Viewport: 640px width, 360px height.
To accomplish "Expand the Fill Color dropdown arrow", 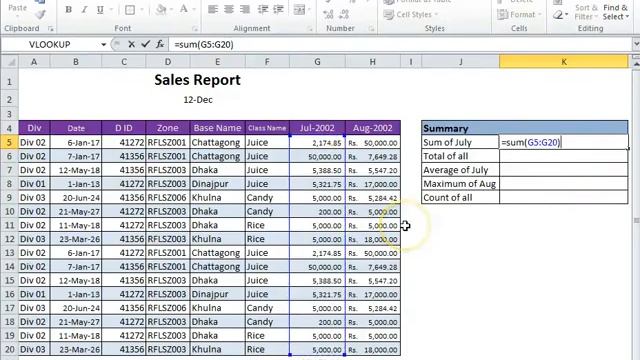I will click(x=171, y=9).
